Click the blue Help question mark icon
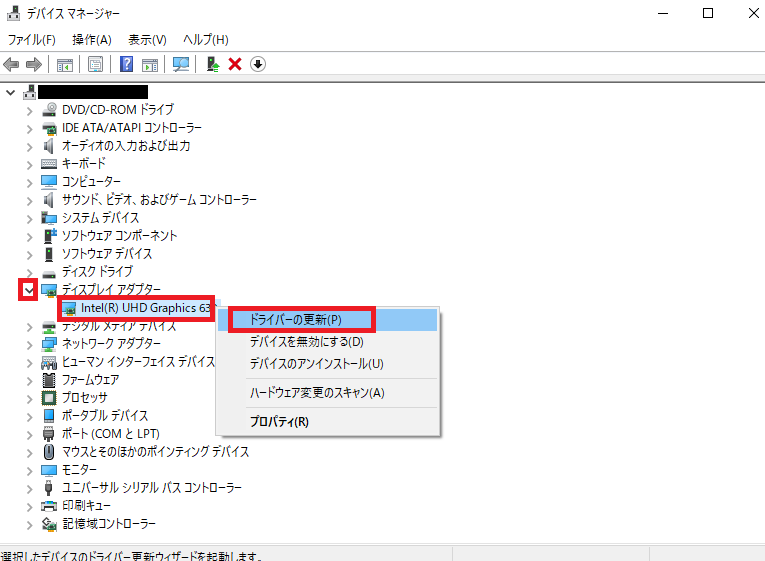This screenshot has height=561, width=765. tap(126, 64)
